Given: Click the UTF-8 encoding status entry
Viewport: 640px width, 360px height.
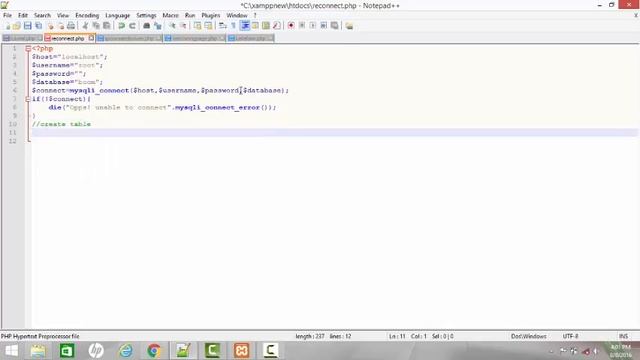Looking at the screenshot, I should coord(570,336).
